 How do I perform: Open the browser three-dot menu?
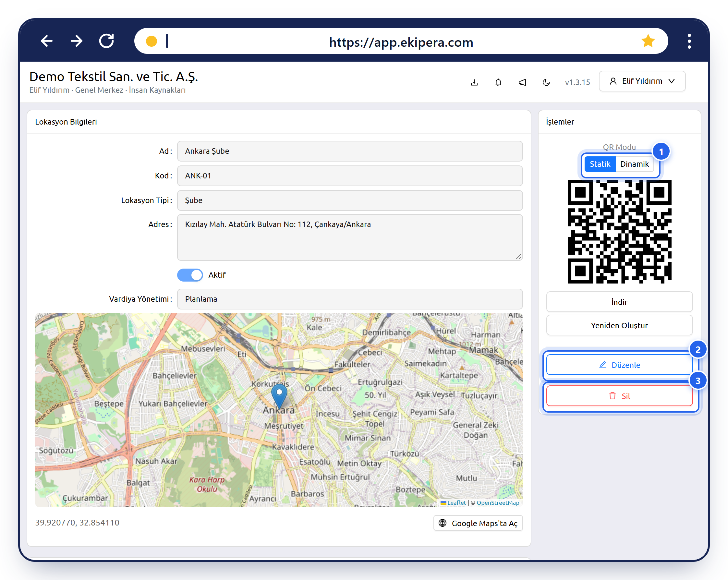pyautogui.click(x=689, y=41)
